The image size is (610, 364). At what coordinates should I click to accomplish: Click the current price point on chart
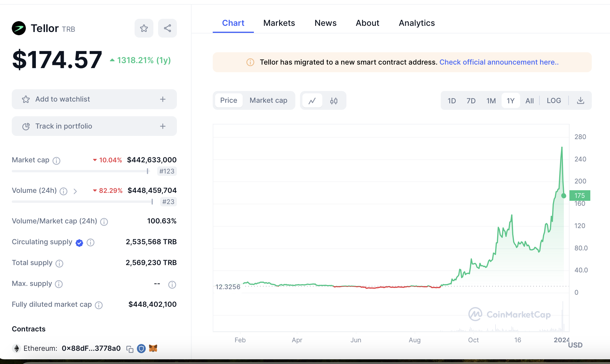click(x=563, y=196)
